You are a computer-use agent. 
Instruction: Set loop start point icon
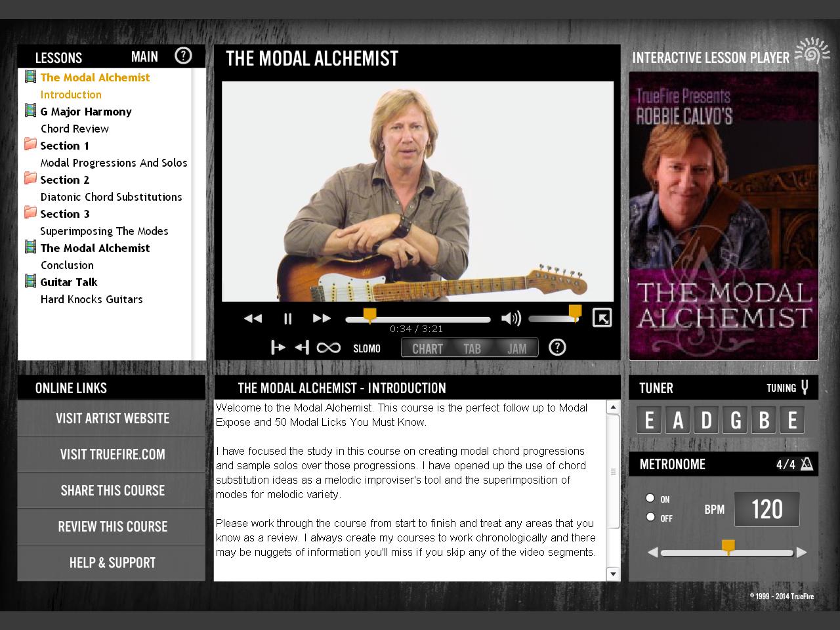[278, 347]
